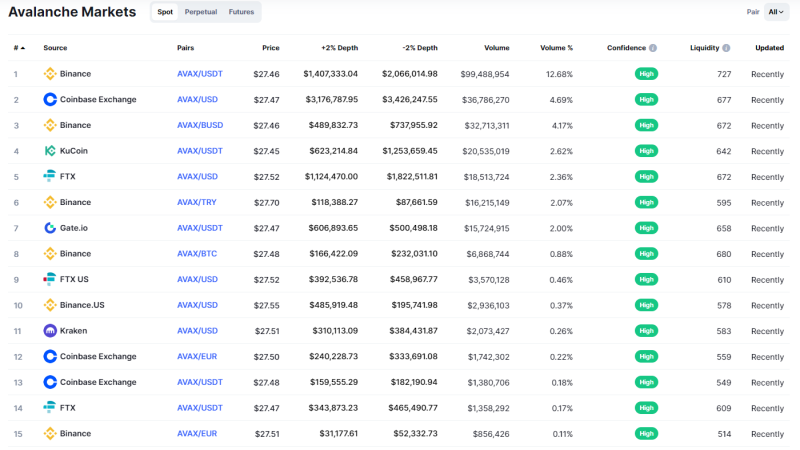Viewport: 800px width, 450px height.
Task: Click the Binance.US logo icon
Action: pos(49,305)
